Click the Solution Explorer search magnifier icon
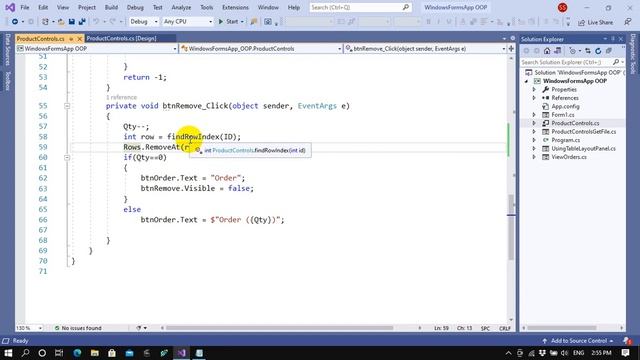The height and width of the screenshot is (360, 640). pyautogui.click(x=616, y=62)
